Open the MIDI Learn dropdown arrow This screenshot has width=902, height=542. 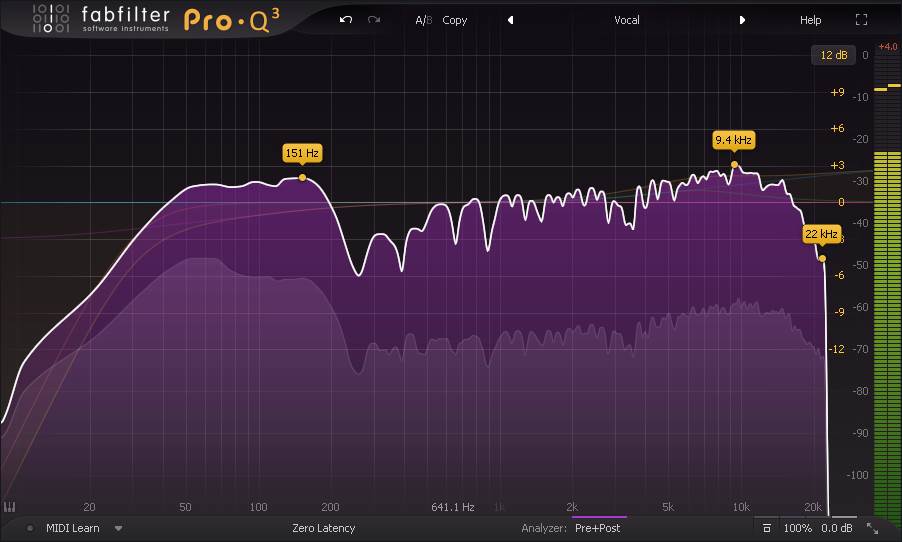[x=118, y=528]
